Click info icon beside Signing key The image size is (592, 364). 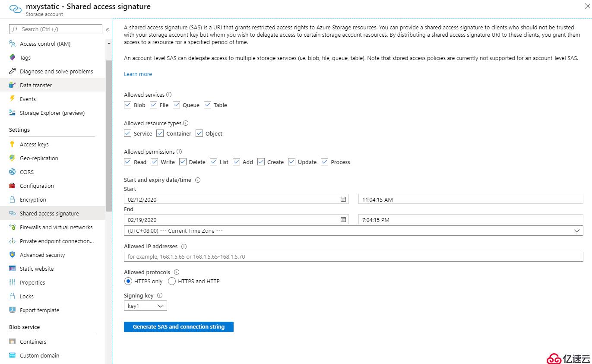pyautogui.click(x=160, y=296)
